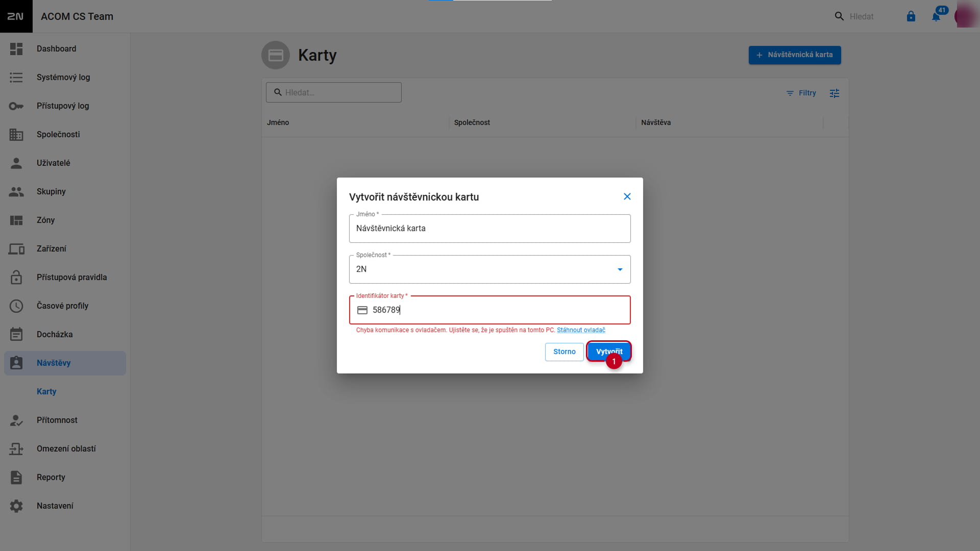Click the Jméno input field
Screen dimensions: 980x551
(490, 229)
